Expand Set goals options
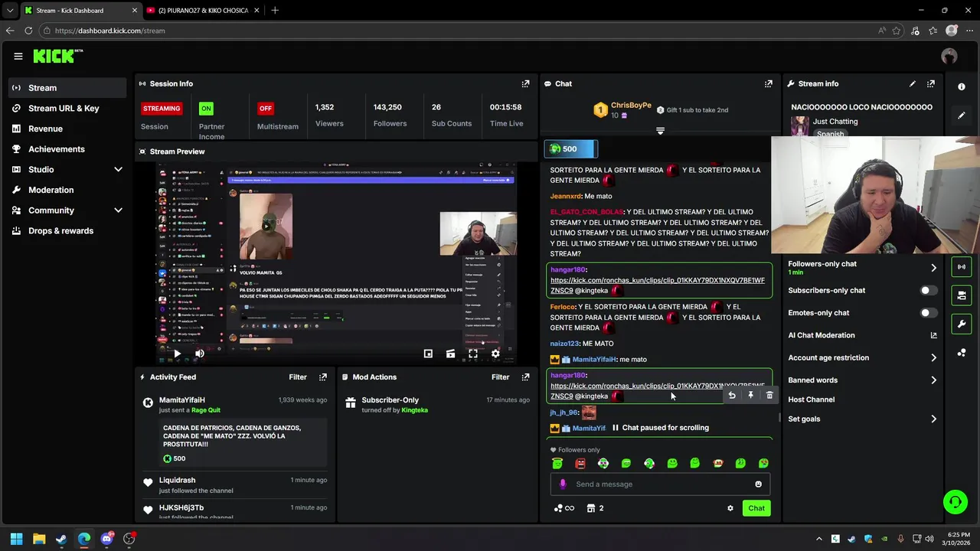 (x=933, y=419)
